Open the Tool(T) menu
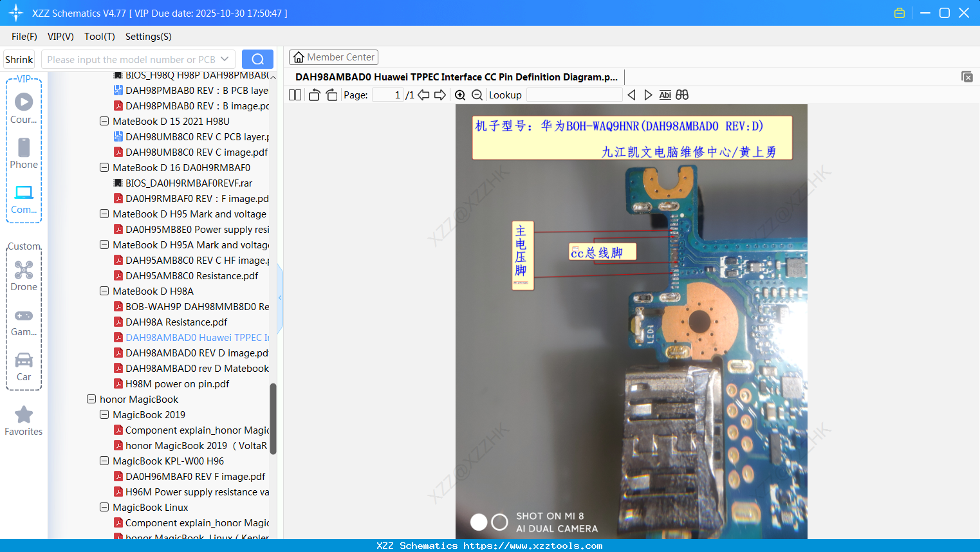 coord(100,37)
